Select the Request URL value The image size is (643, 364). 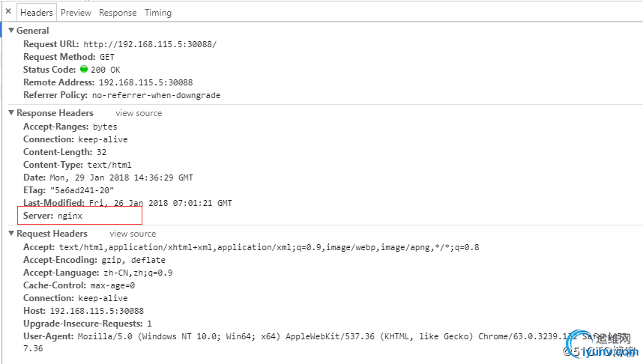click(x=150, y=44)
